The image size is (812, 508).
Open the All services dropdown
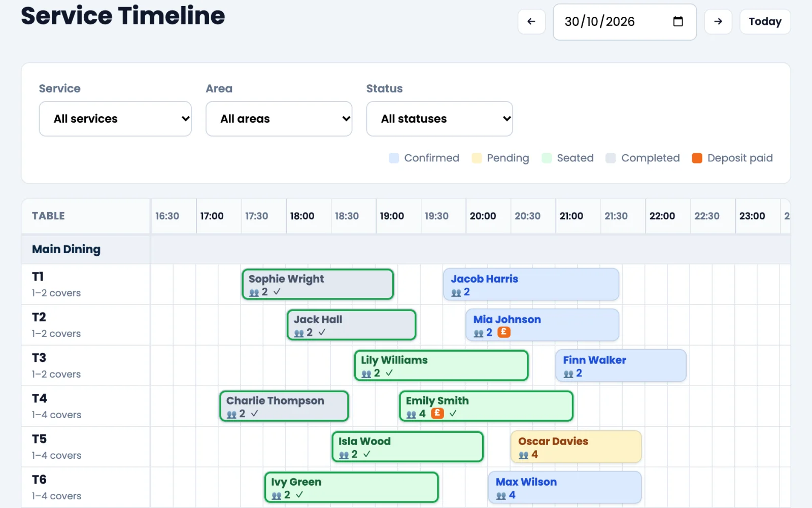point(115,119)
